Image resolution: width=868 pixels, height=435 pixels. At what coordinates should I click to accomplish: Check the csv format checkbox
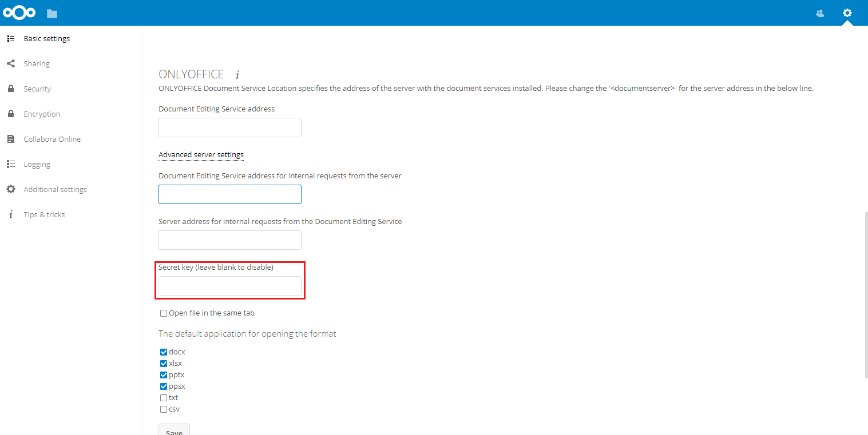[164, 409]
